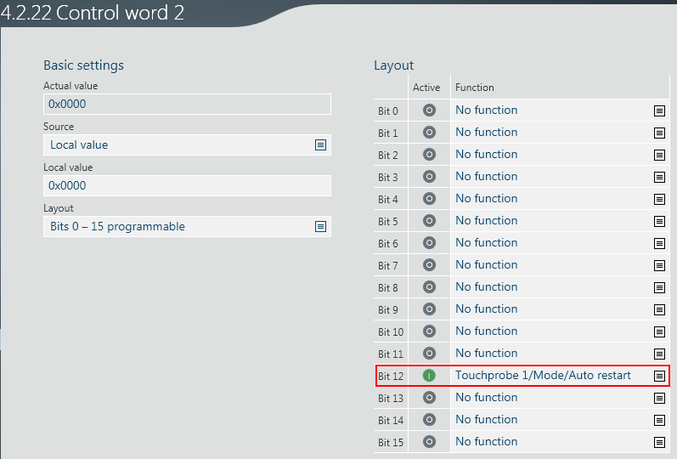677x459 pixels.
Task: Click the Bit 7 function list icon
Action: click(659, 265)
